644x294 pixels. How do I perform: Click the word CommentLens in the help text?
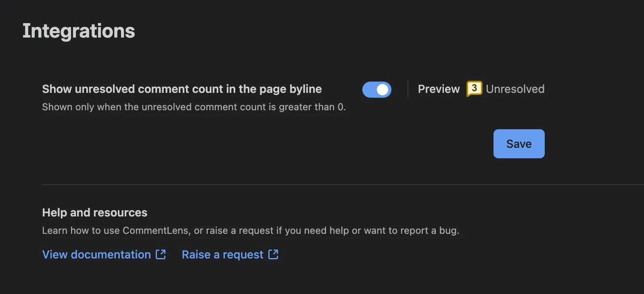coord(156,231)
